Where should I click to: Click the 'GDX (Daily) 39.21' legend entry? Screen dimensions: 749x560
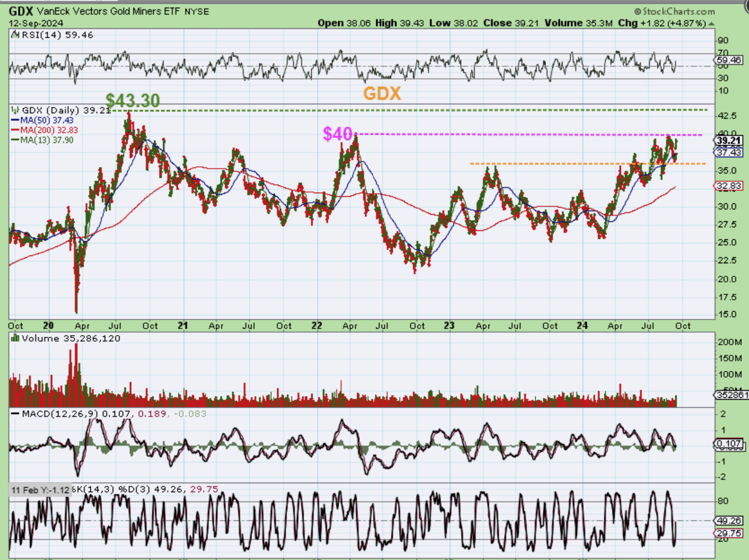pyautogui.click(x=62, y=111)
